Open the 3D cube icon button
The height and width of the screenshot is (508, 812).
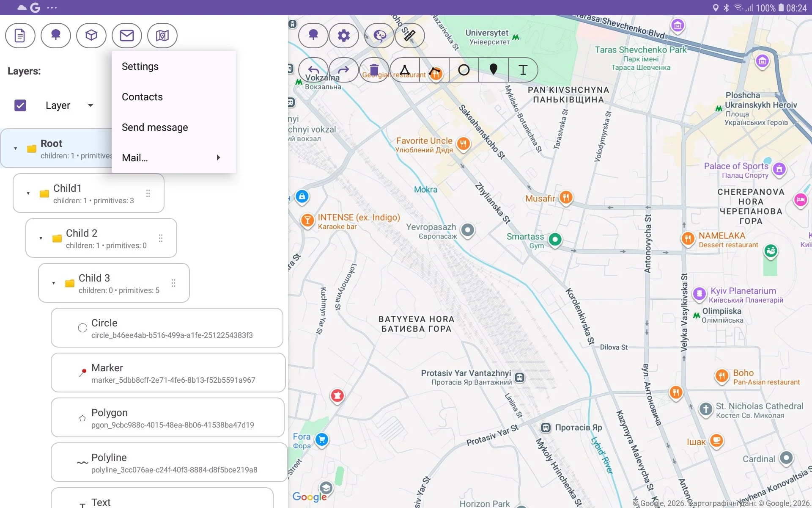91,36
